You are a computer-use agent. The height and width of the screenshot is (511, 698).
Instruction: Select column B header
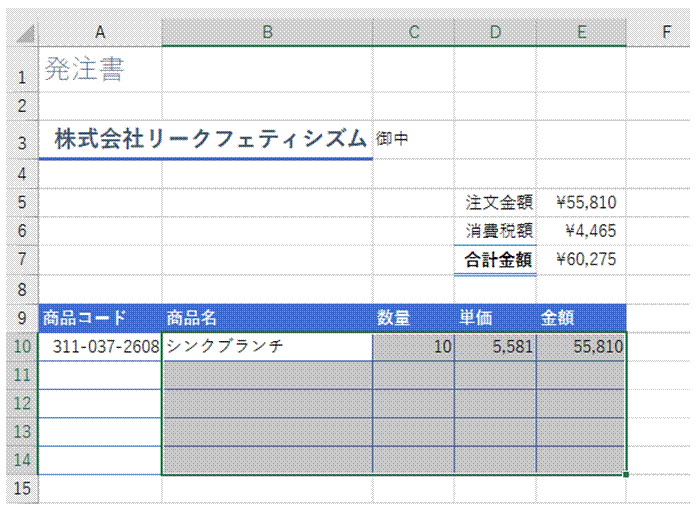(267, 32)
